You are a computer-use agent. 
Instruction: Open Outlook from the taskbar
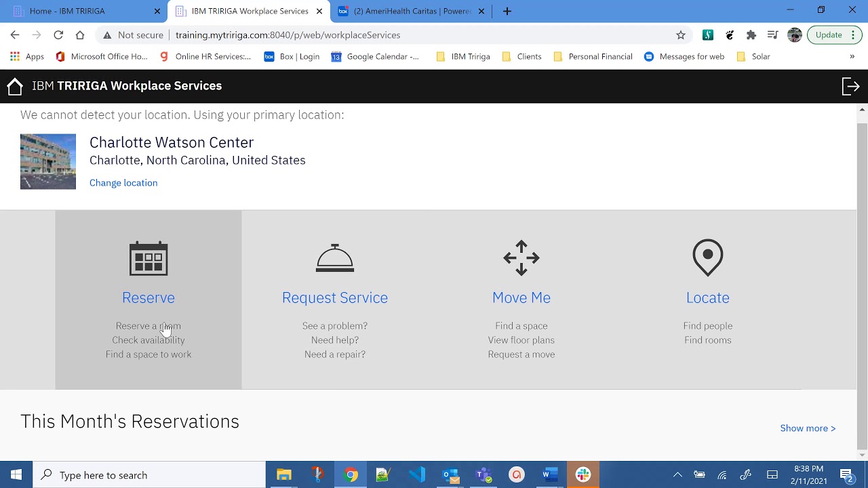tap(450, 475)
